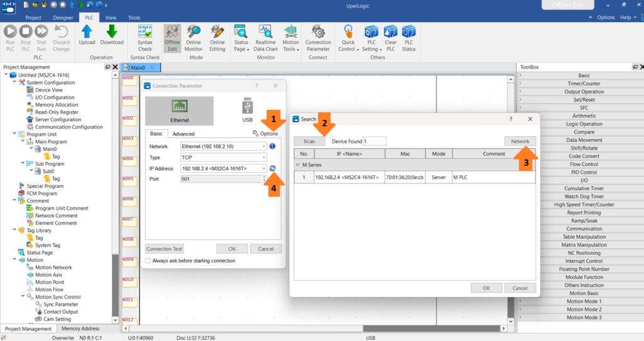Viewport: 644px width, 341px height.
Task: Click the help question mark in Search dialog
Action: point(511,119)
